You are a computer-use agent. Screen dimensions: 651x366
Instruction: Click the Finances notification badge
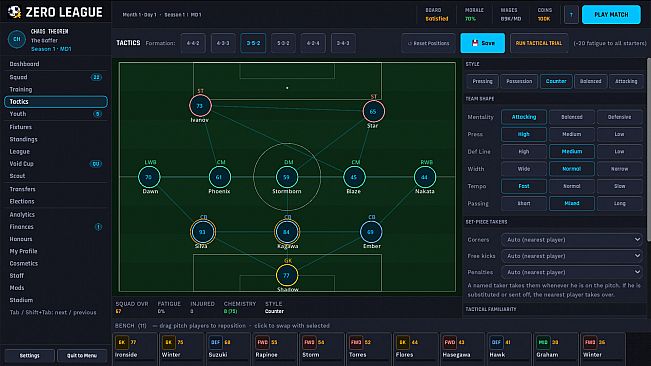coord(98,227)
